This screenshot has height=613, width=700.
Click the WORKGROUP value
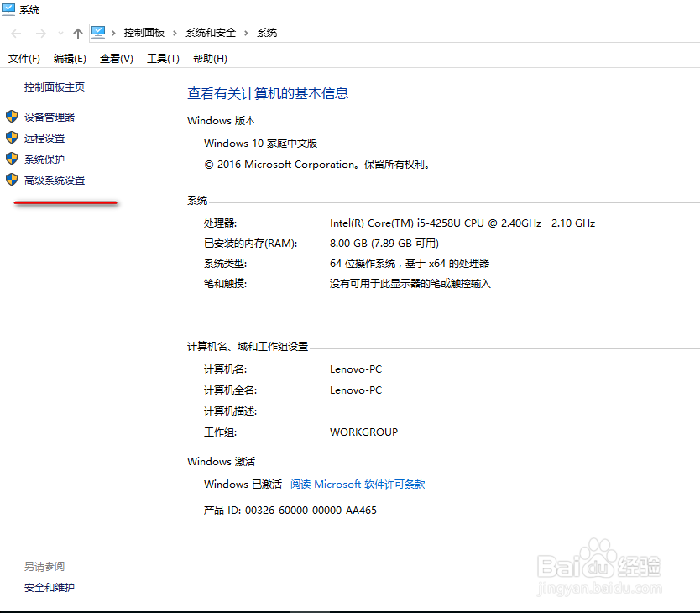363,432
